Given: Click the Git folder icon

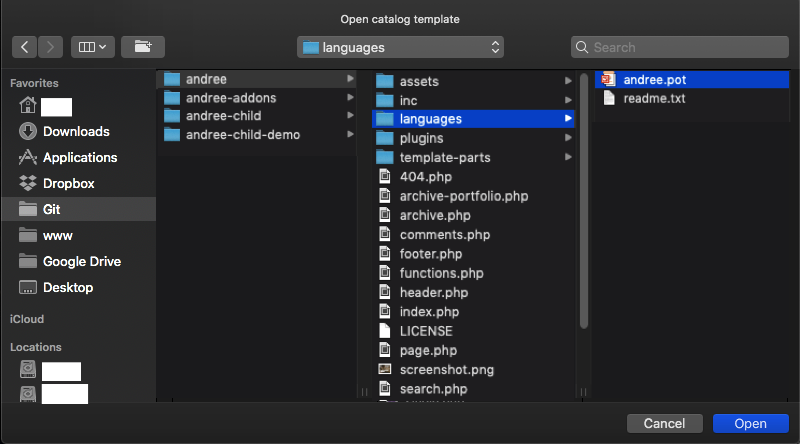Looking at the screenshot, I should [x=28, y=209].
